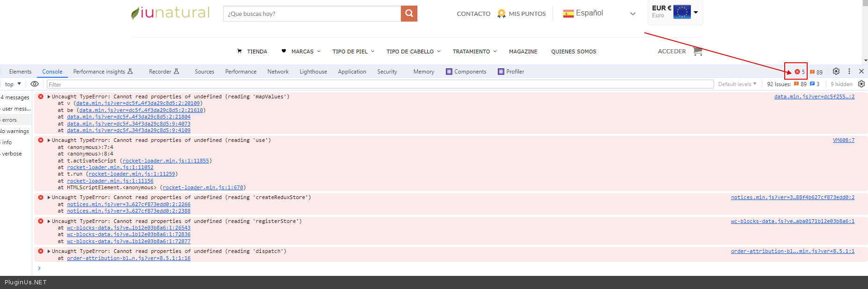Switch to the Sources tab

(204, 72)
